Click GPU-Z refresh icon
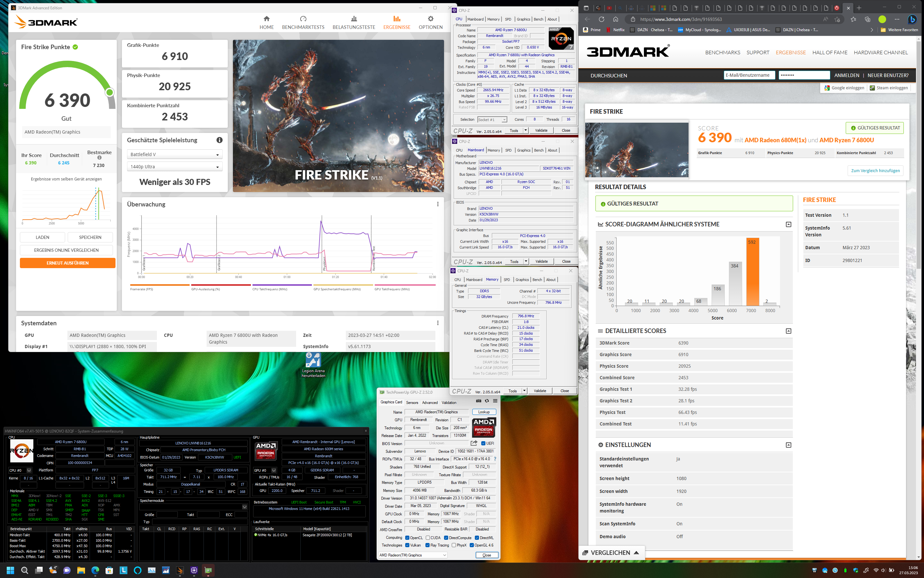Viewport: 924px width, 578px height. 486,401
